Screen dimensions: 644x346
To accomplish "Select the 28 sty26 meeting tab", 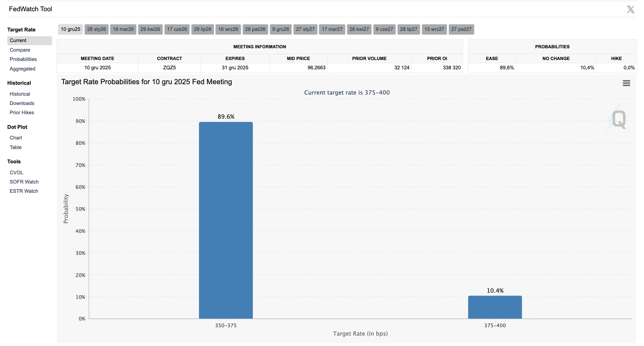I will [x=96, y=29].
